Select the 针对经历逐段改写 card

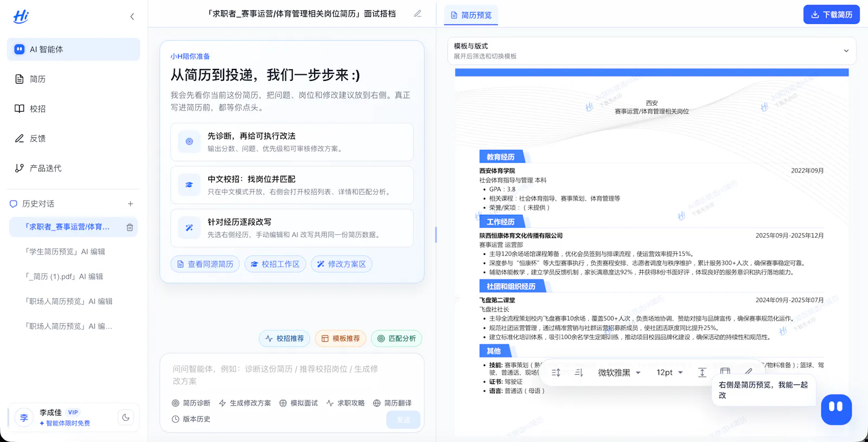292,228
